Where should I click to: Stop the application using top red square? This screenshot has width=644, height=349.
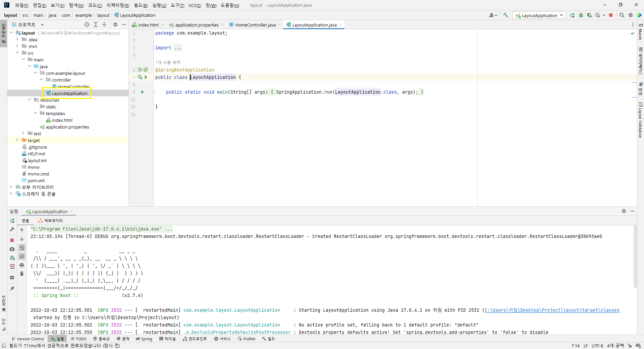(611, 15)
